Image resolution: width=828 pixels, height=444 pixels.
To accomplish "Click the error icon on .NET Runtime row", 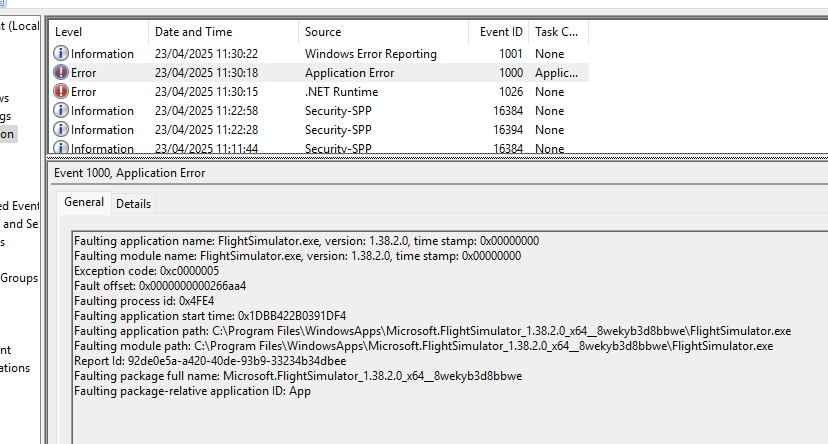I will 61,91.
